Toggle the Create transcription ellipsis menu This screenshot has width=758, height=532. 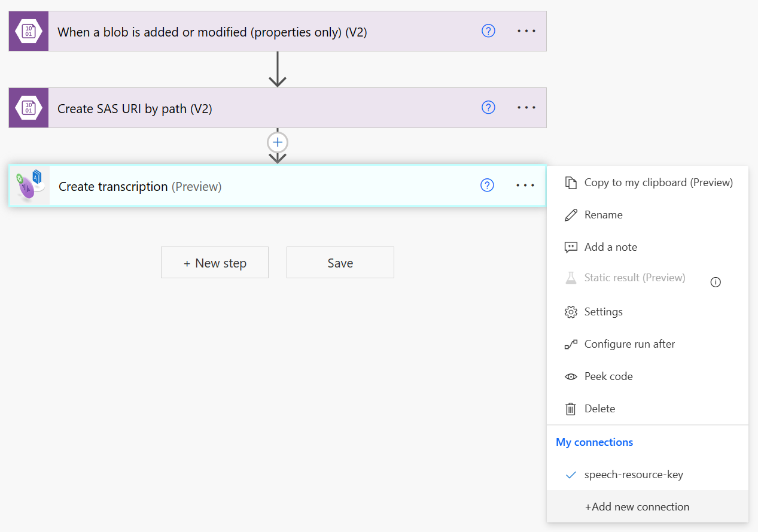(525, 186)
